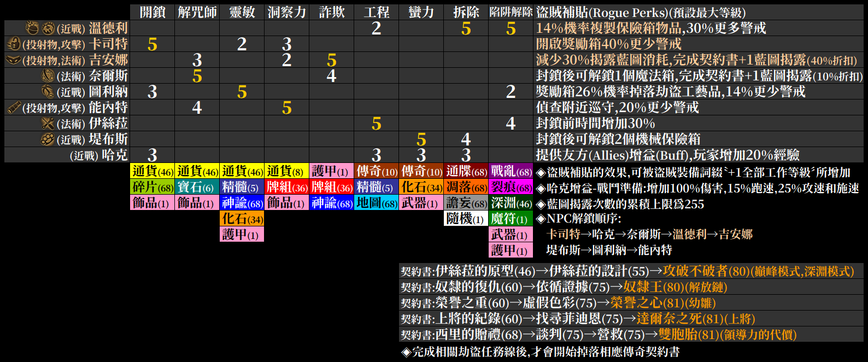Viewport: 868px width, 362px height.
Task: Click 伊絲菈's 工程 value 5
Action: [377, 124]
